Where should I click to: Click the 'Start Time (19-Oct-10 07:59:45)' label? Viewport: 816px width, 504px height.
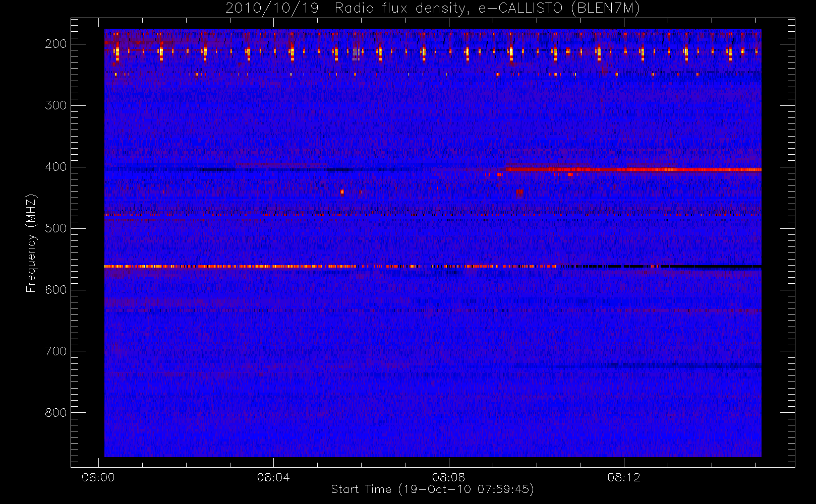(x=432, y=489)
